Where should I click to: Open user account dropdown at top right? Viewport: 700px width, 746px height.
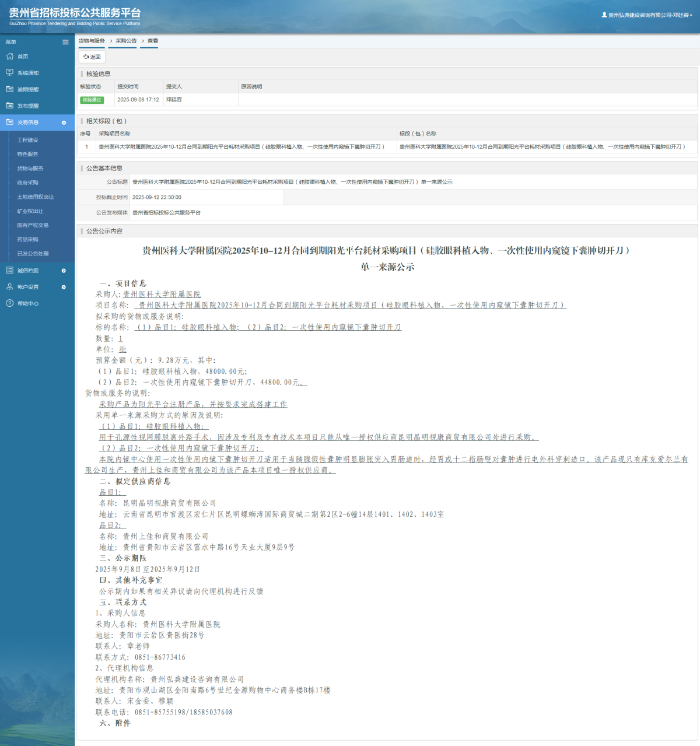pyautogui.click(x=647, y=15)
